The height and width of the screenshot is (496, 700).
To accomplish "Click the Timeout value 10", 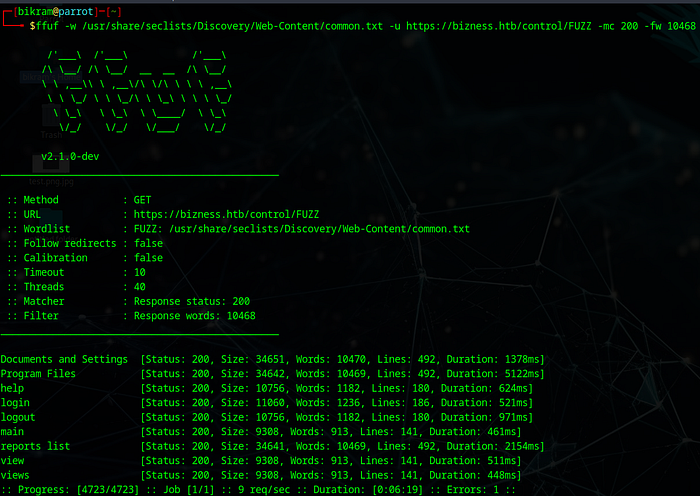I will (140, 272).
